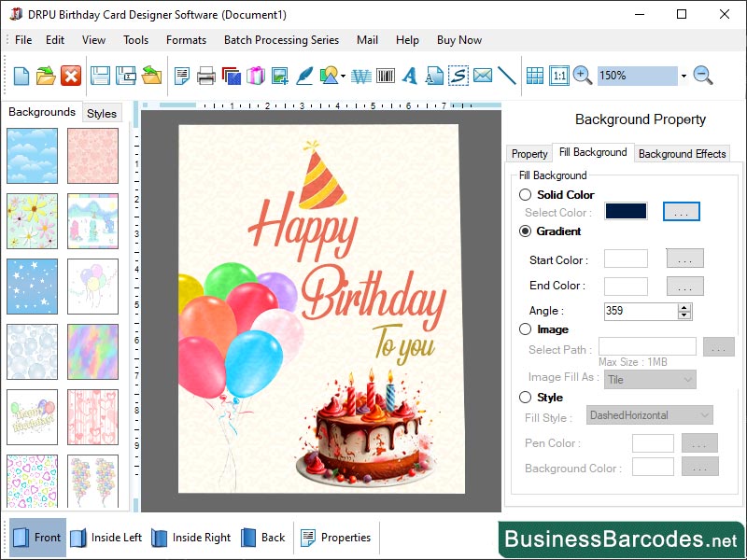Select the Gradient fill option
This screenshot has width=747, height=560.
point(524,231)
